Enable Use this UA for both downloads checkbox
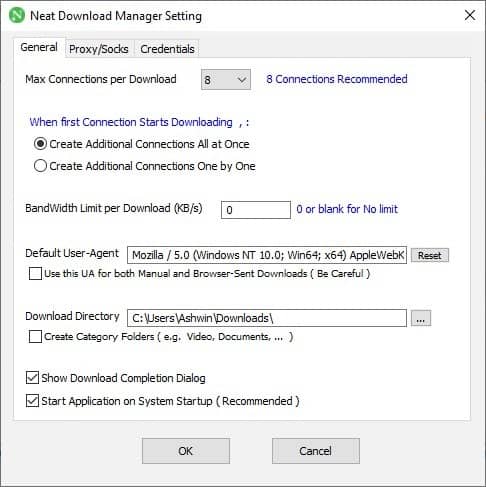Screen dimensions: 486x487 click(35, 274)
